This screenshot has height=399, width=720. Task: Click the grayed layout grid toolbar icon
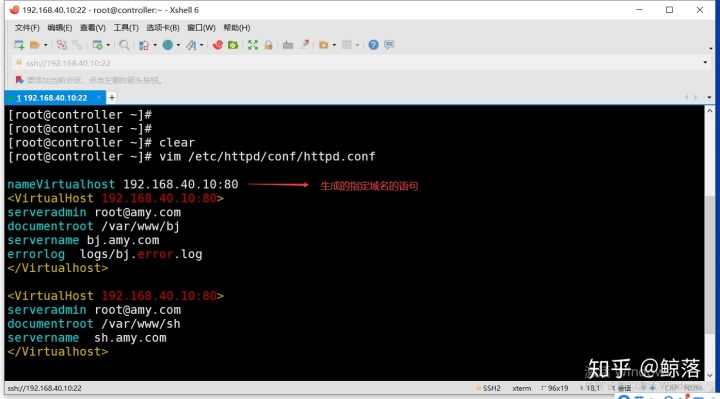[x=347, y=45]
